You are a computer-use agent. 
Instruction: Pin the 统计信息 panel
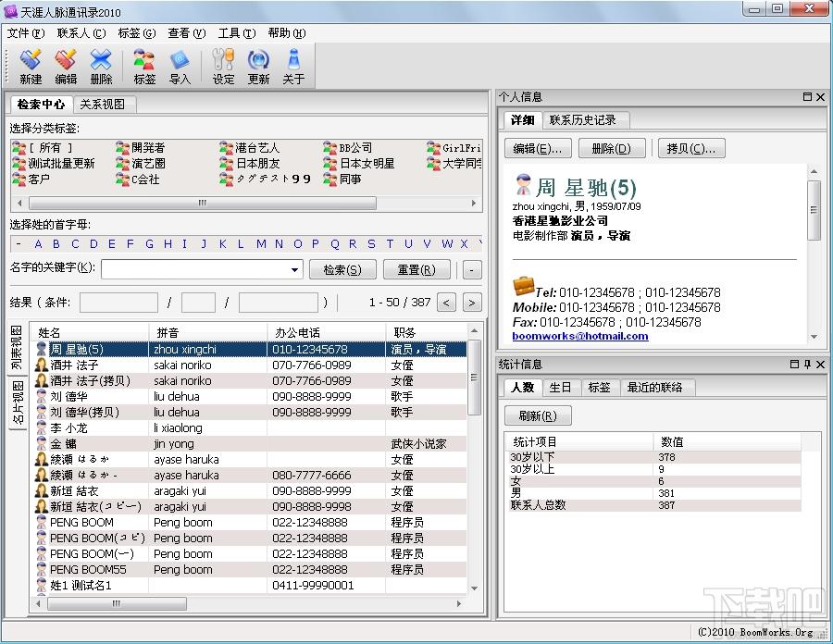pyautogui.click(x=807, y=365)
